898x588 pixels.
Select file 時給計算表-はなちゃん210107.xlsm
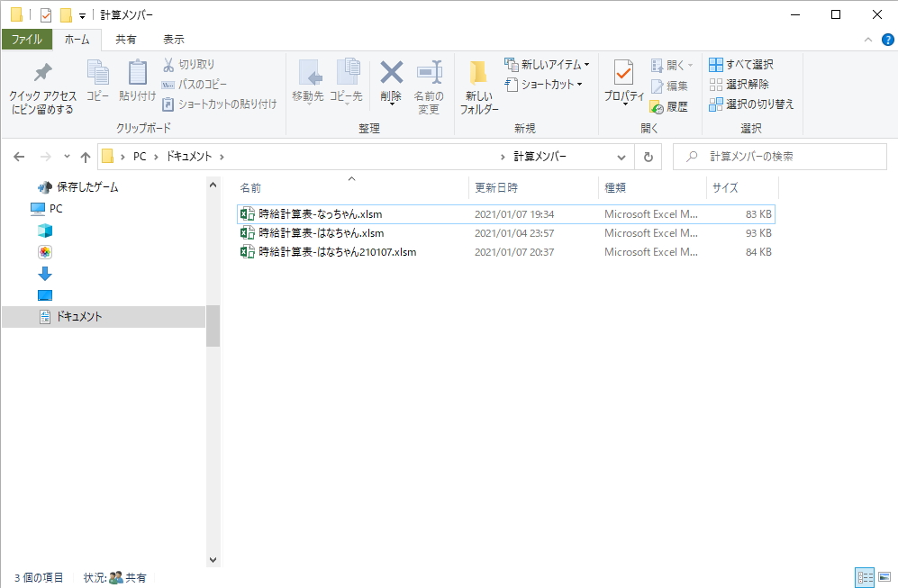337,252
